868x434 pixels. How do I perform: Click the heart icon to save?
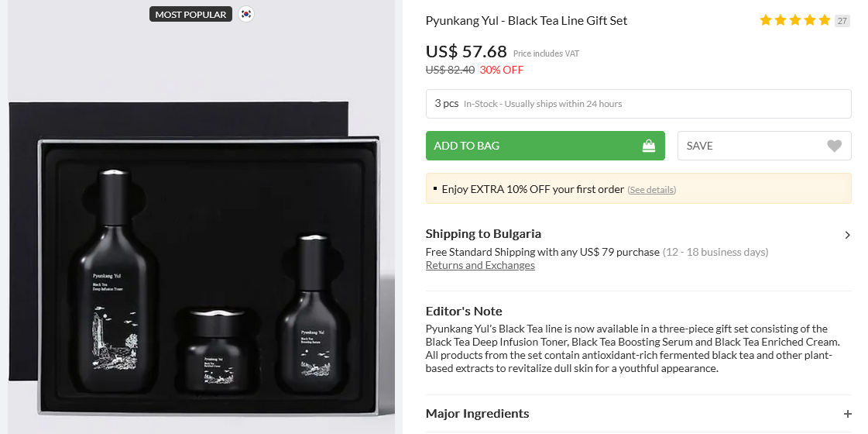834,146
